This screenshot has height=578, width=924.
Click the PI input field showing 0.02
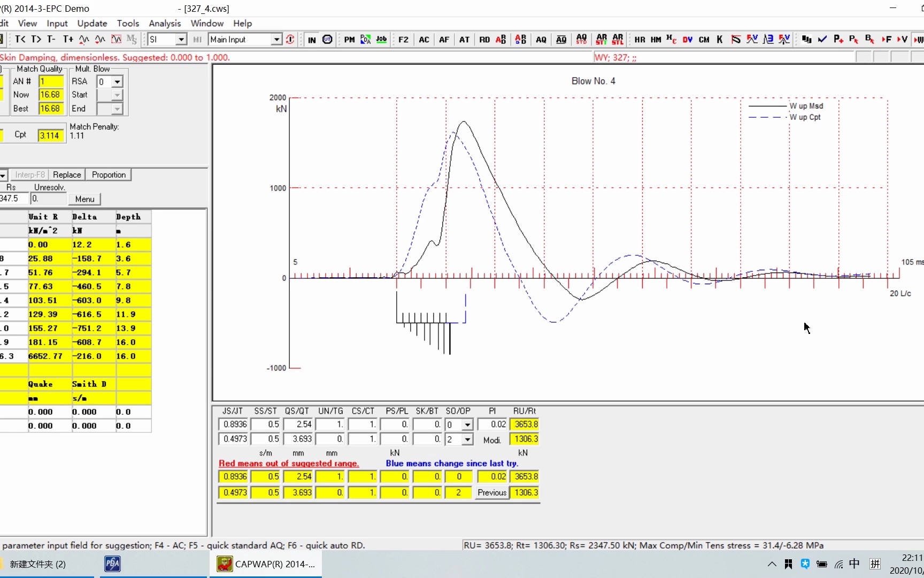point(492,424)
